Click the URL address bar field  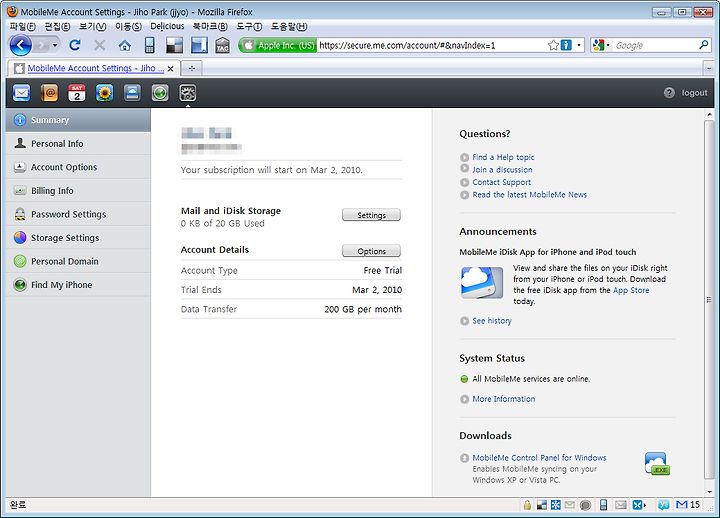pyautogui.click(x=432, y=45)
